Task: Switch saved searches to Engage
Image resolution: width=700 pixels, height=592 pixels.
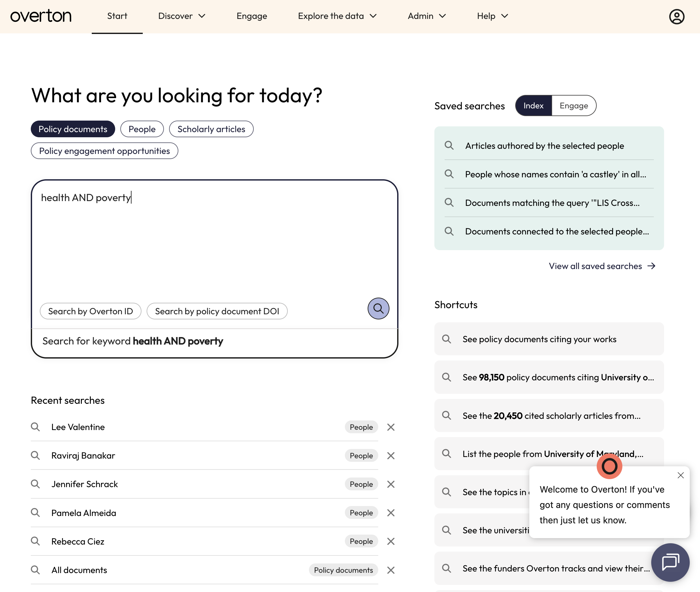Action: 574,106
